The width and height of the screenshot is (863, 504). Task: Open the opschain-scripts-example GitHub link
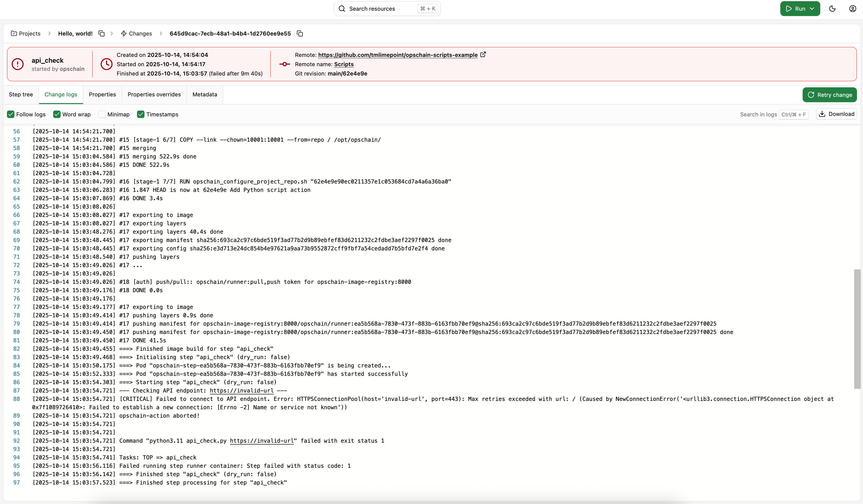(397, 55)
